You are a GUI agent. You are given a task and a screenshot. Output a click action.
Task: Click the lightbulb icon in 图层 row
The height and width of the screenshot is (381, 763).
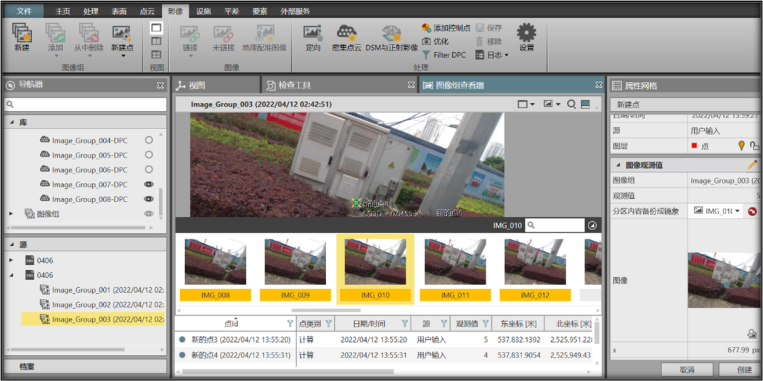point(742,145)
